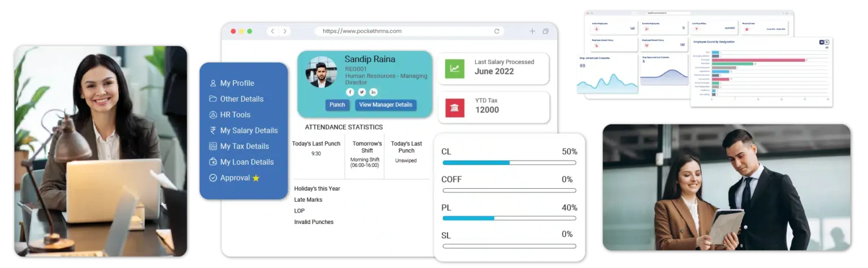Screen dimensions: 868x268
Task: Click Sandip Raina's profile photo
Action: pyautogui.click(x=320, y=72)
